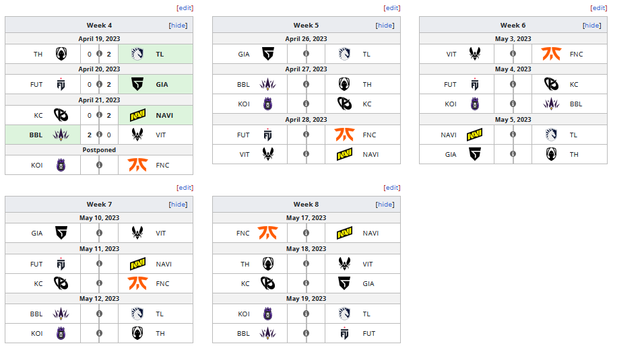Click Giants logo in Week 5 GIA vs TL
This screenshot has height=354, width=644.
point(267,54)
